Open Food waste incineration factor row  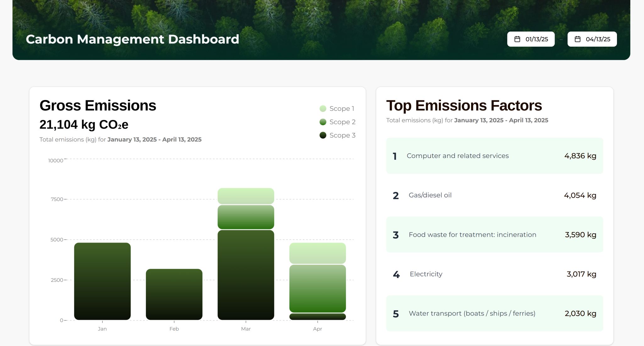tap(494, 235)
